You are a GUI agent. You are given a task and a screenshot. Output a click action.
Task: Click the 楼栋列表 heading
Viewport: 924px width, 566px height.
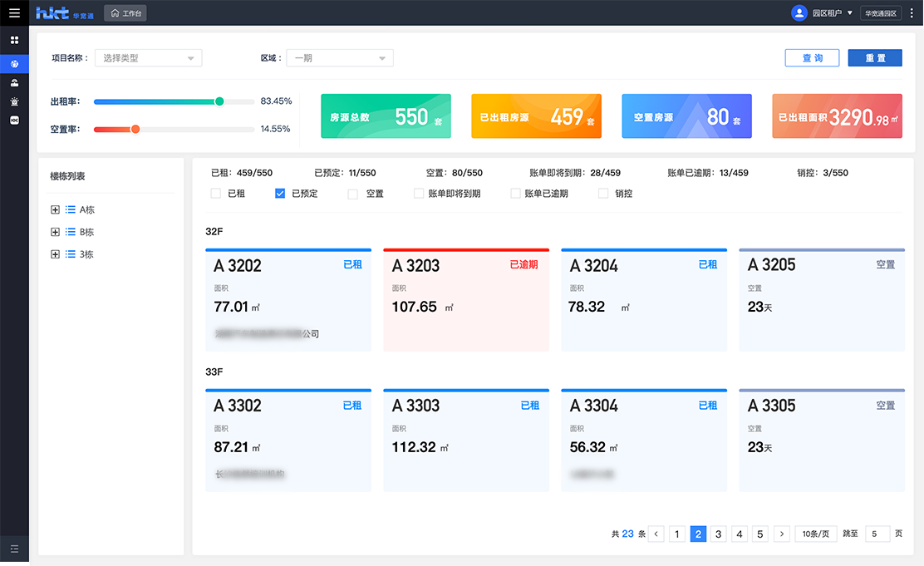[67, 176]
